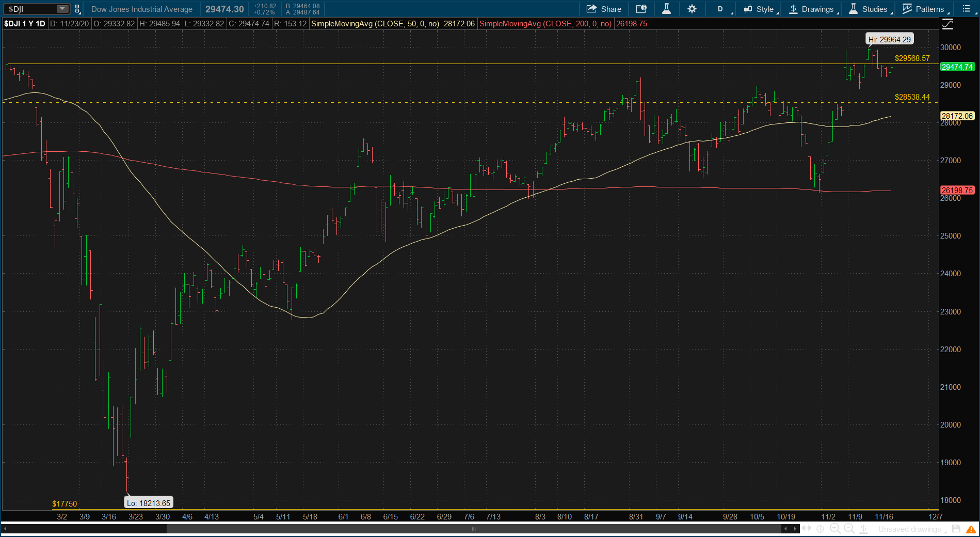Viewport: 980px width, 537px height.
Task: Click the SimpleMovingAvg 50 study label
Action: [375, 24]
